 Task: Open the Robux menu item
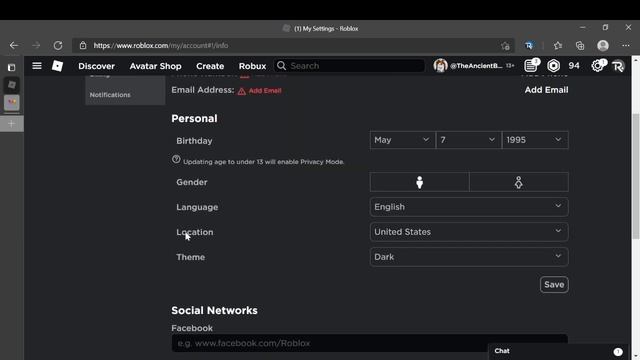pyautogui.click(x=252, y=66)
